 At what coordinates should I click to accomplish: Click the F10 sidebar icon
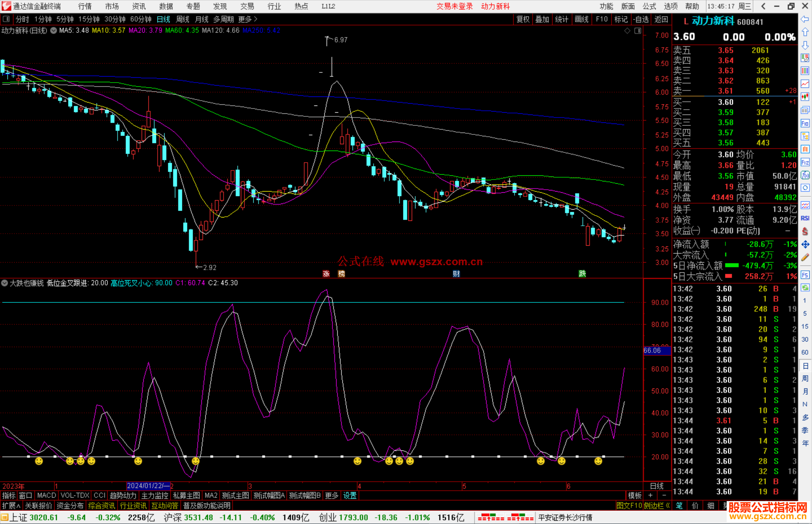(805, 123)
